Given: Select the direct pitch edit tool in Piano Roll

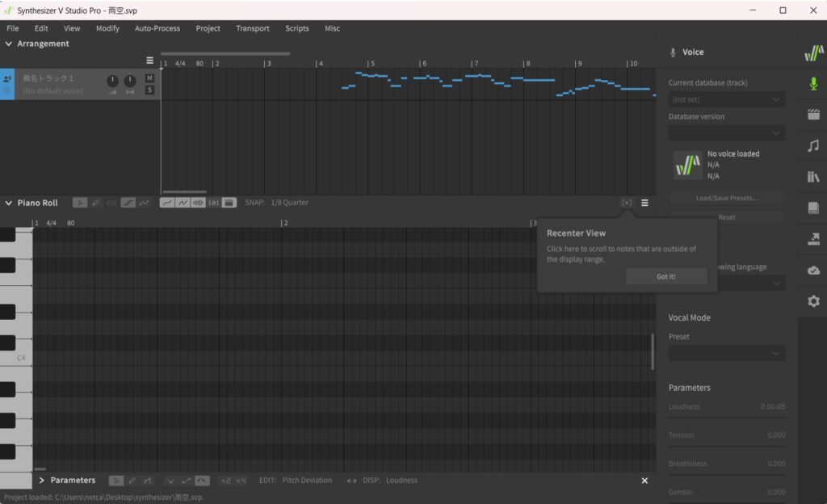Looking at the screenshot, I should coord(128,203).
